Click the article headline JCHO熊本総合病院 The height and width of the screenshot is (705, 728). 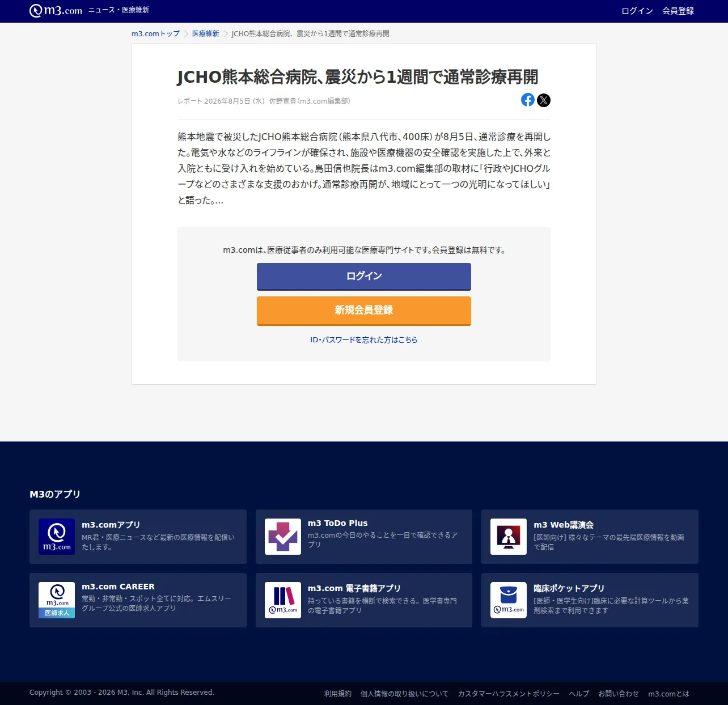click(x=358, y=77)
